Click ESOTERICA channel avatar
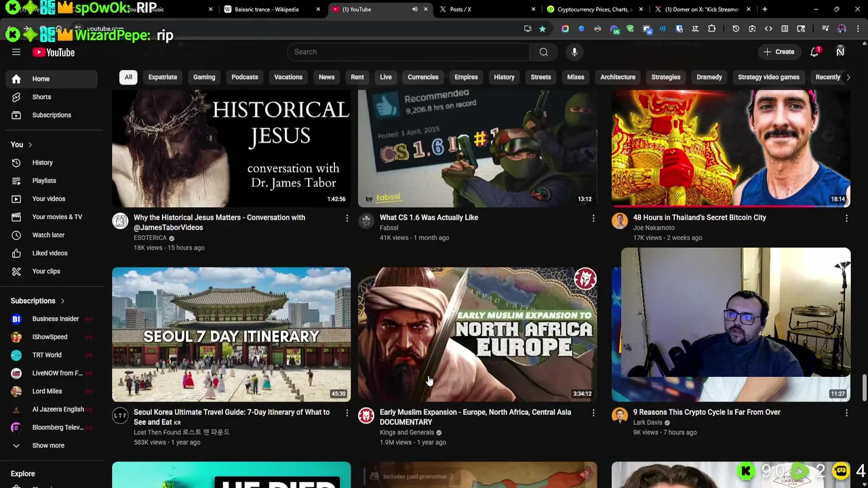868x488 pixels. coord(120,221)
